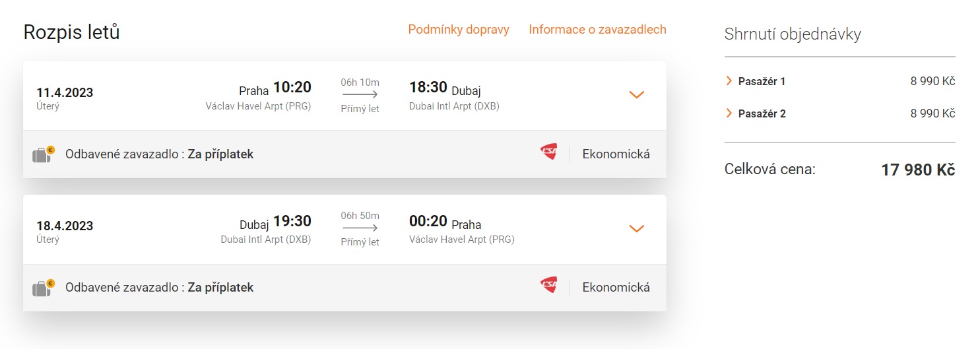
Task: Click the outbound flight direction arrow
Action: (x=360, y=95)
